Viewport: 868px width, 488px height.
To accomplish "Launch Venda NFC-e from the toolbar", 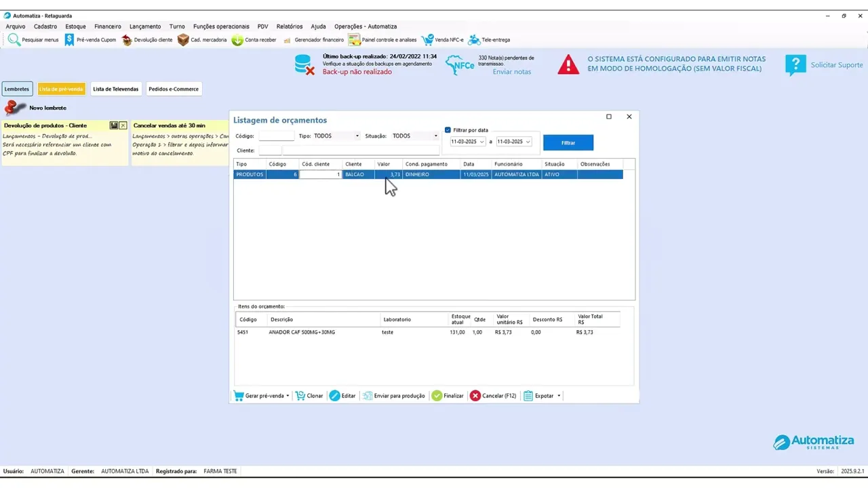I will pyautogui.click(x=442, y=40).
